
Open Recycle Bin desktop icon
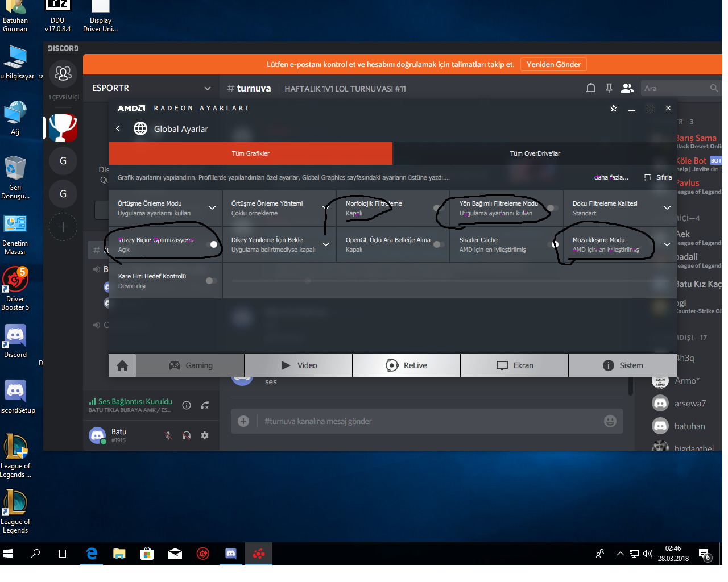coord(15,177)
